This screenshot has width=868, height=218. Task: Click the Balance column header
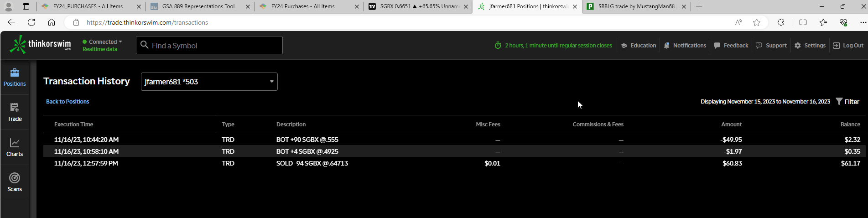pyautogui.click(x=850, y=124)
